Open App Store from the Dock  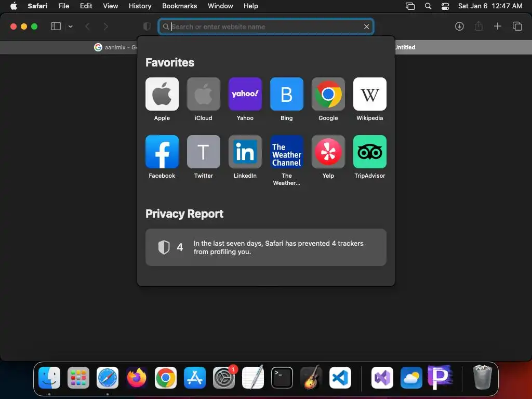tap(195, 378)
